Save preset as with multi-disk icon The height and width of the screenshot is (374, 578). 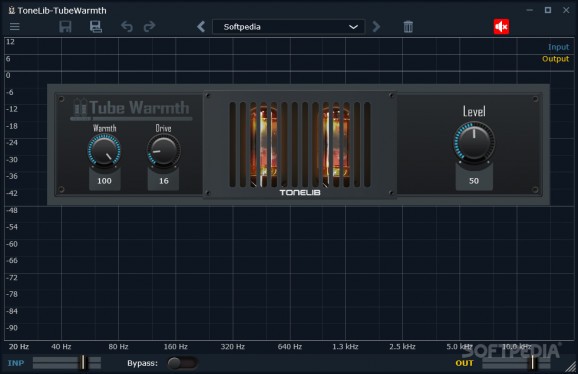click(96, 27)
